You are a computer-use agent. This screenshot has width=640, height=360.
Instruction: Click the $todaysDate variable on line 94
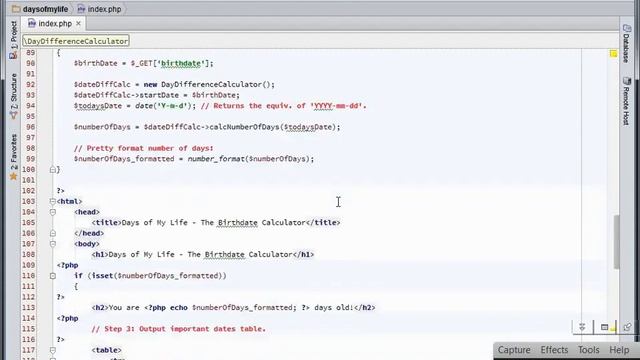[x=98, y=106]
